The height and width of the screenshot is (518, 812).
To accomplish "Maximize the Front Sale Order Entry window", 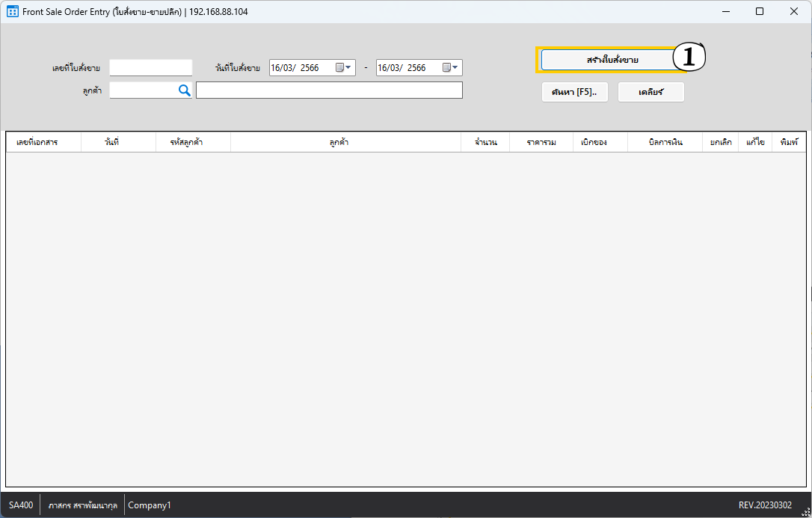I will pos(760,12).
